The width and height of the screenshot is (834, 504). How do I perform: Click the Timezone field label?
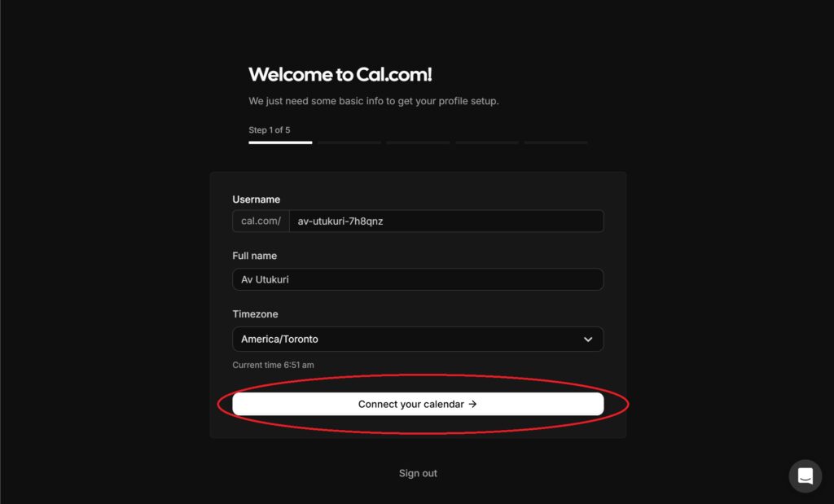[x=255, y=314]
